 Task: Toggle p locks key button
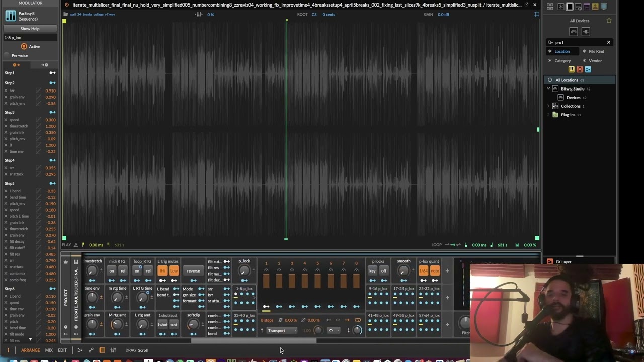click(x=372, y=270)
